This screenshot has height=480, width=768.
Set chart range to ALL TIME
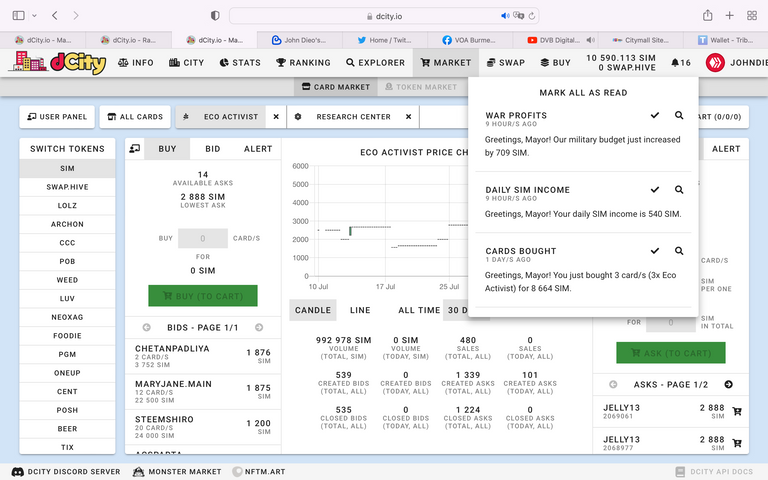[x=419, y=310]
